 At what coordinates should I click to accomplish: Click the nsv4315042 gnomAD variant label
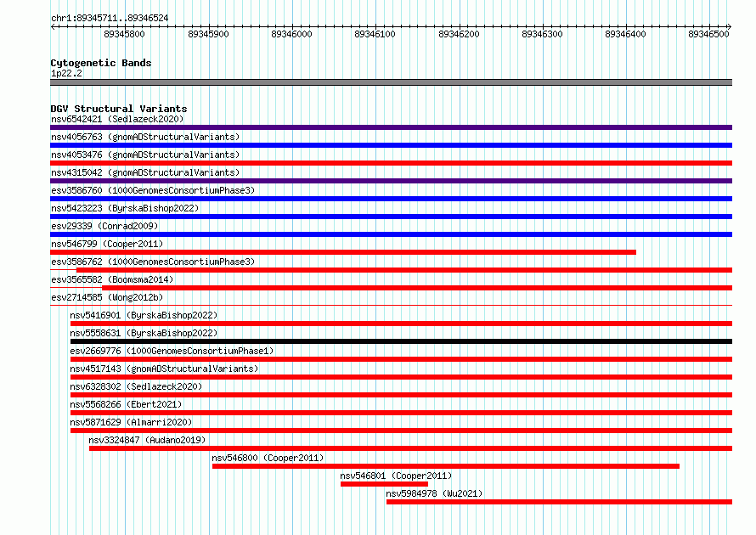[145, 172]
